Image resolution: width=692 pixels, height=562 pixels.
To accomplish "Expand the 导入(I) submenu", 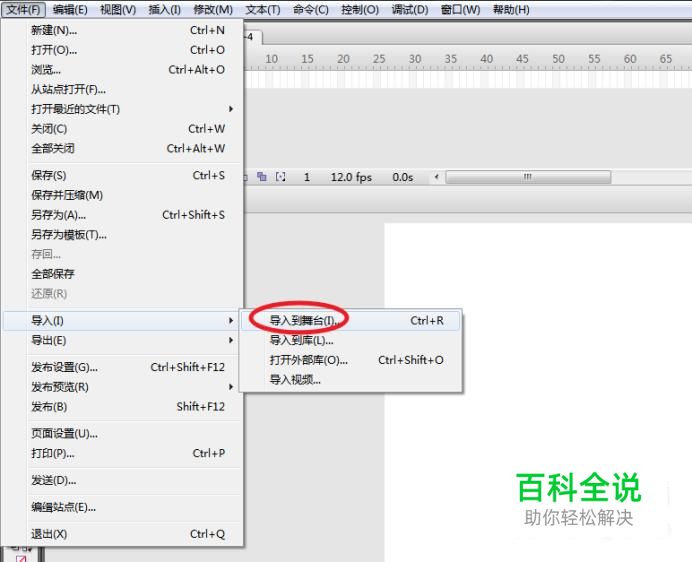I will click(x=123, y=321).
